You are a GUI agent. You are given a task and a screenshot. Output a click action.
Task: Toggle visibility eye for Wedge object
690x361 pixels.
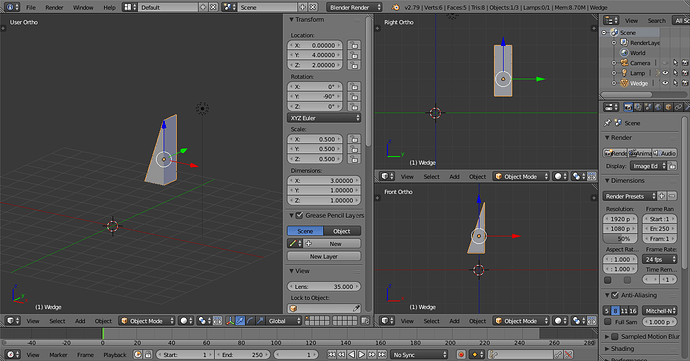click(665, 83)
